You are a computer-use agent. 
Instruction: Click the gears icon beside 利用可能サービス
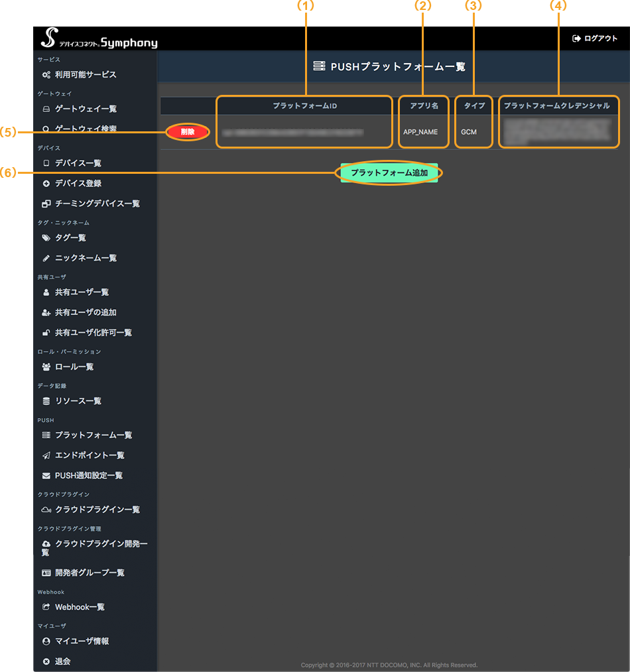tap(46, 75)
